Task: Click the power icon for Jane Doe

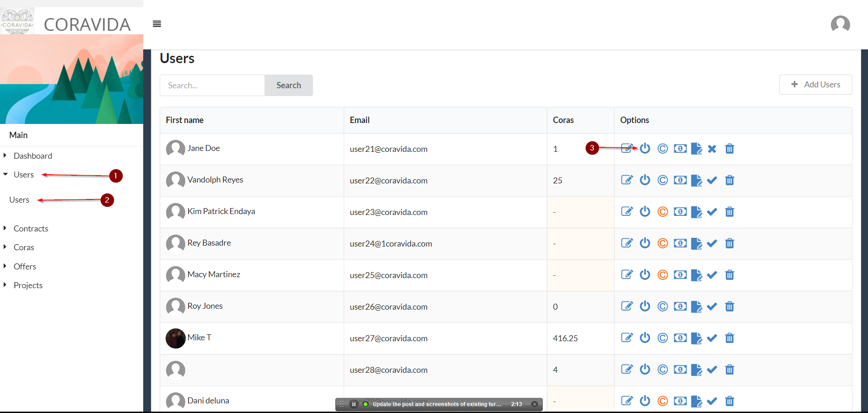Action: pyautogui.click(x=645, y=149)
